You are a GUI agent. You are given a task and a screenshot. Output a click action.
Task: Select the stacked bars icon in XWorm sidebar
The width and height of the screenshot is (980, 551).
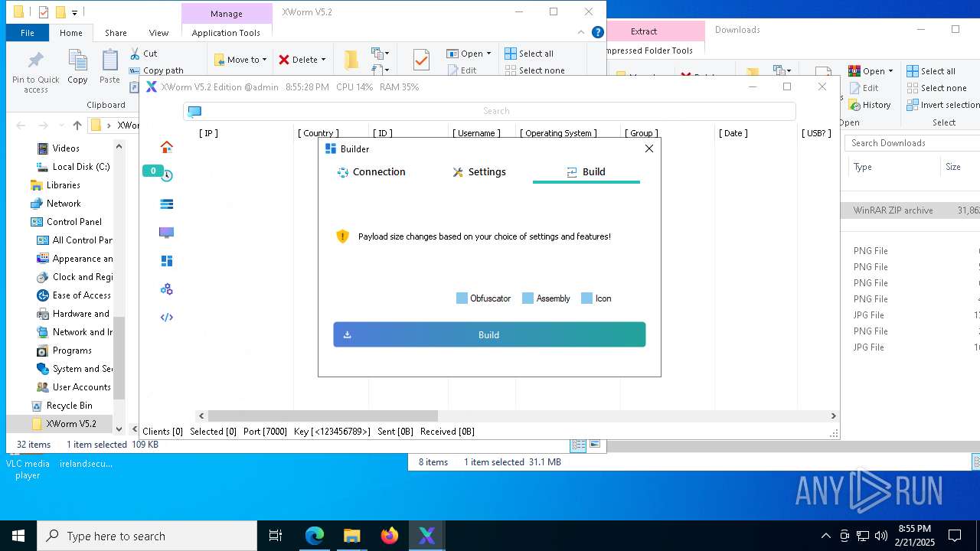pyautogui.click(x=166, y=204)
